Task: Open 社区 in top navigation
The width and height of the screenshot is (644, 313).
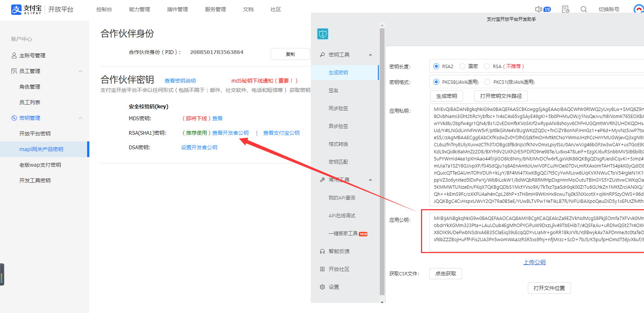Action: (x=276, y=9)
